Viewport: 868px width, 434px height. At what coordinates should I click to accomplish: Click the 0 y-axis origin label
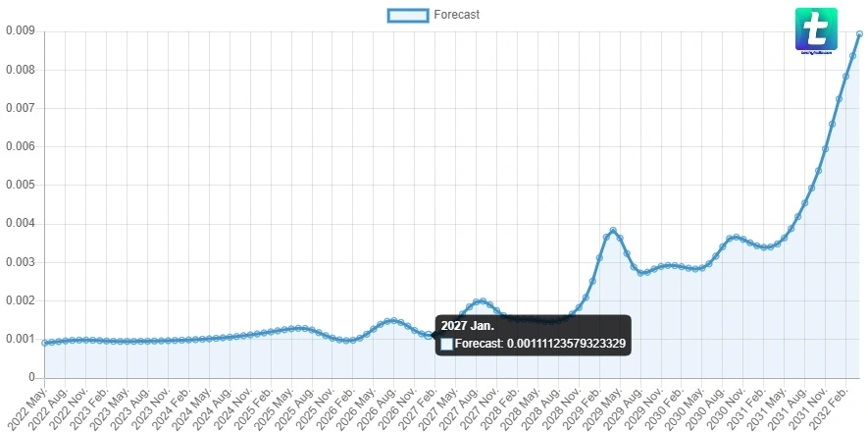tap(32, 377)
